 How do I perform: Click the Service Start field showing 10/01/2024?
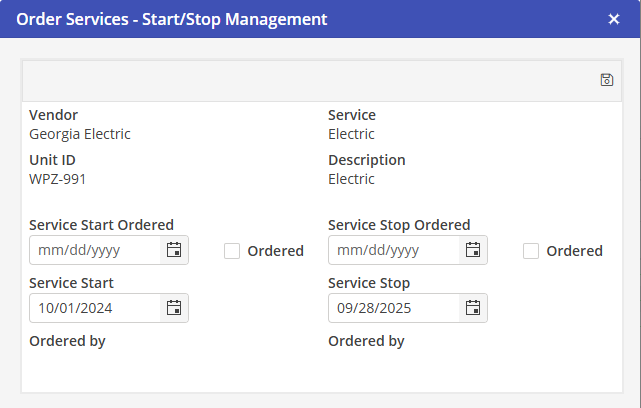(95, 308)
